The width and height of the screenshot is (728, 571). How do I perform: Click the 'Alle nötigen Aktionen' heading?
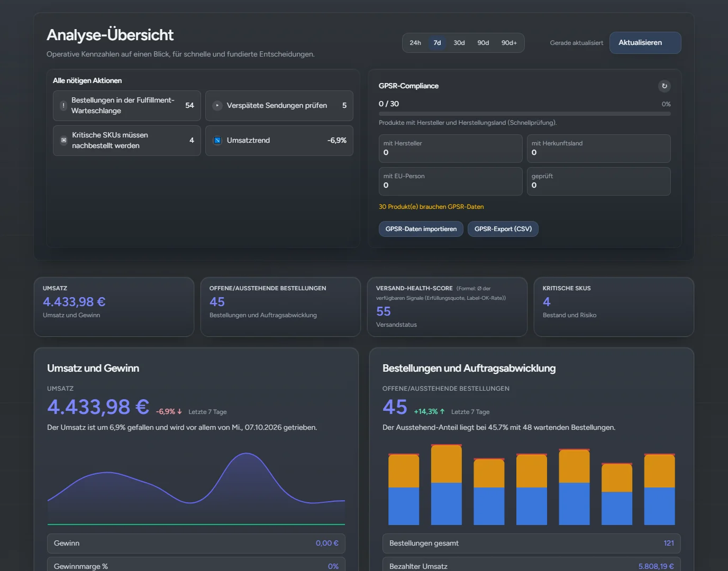click(x=87, y=80)
